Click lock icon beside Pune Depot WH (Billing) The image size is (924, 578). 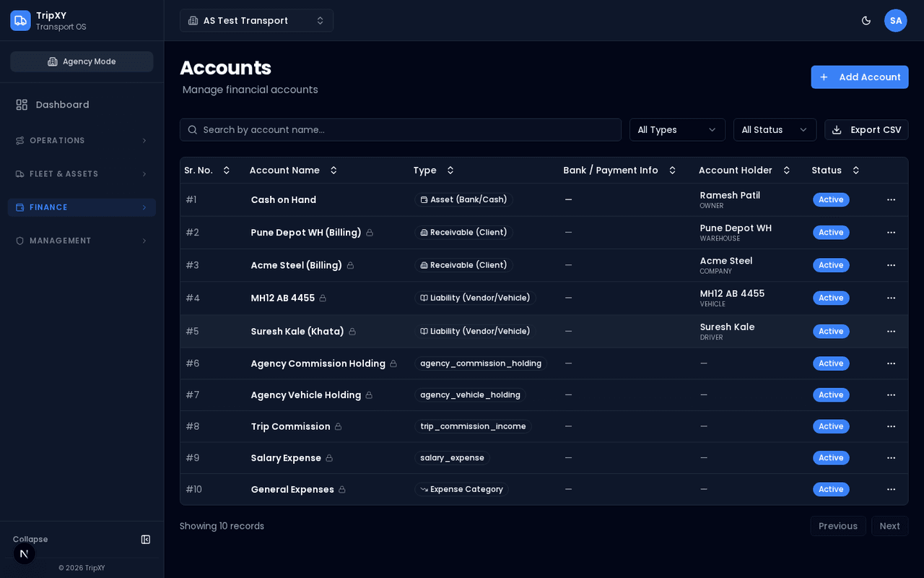370,233
